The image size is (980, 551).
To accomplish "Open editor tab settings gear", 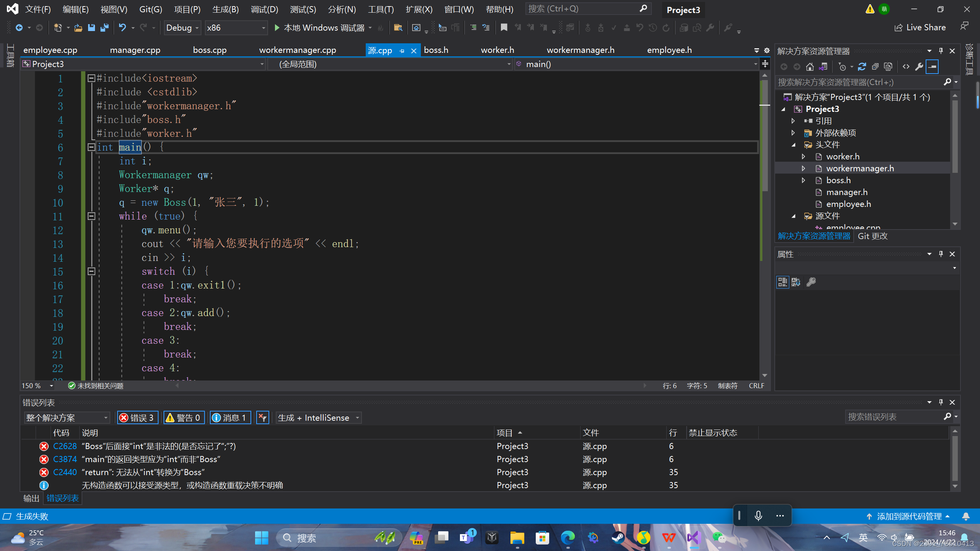I will 767,50.
